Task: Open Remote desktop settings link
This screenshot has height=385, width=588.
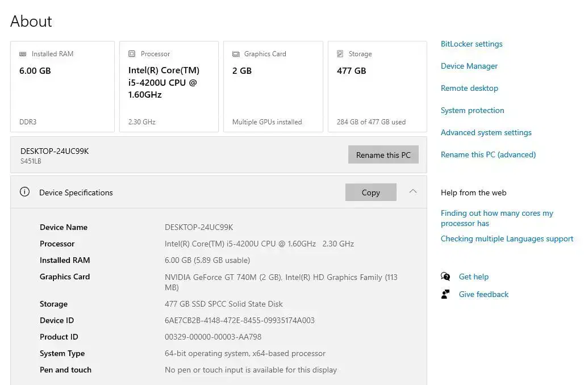Action: [469, 88]
